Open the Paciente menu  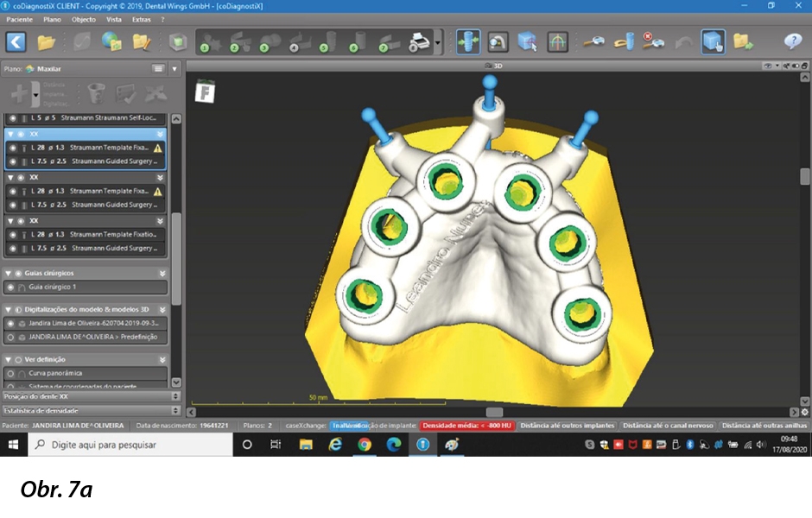click(x=19, y=20)
